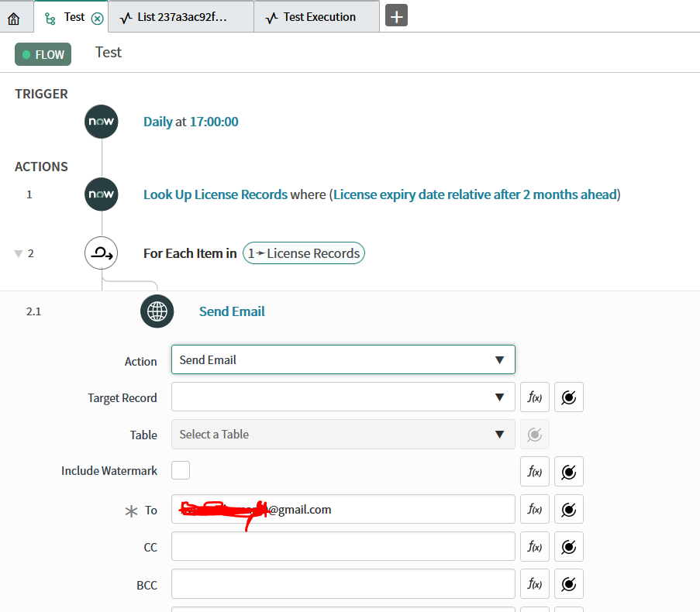Open the Target Record dropdown
Viewport: 700px width, 612px height.
pos(343,397)
